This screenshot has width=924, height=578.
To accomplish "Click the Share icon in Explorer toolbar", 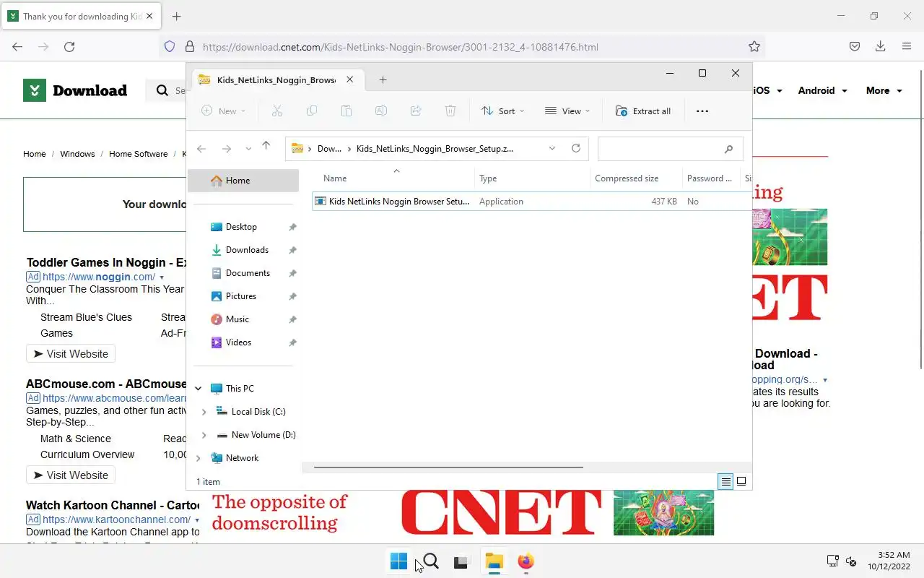I will [x=416, y=111].
